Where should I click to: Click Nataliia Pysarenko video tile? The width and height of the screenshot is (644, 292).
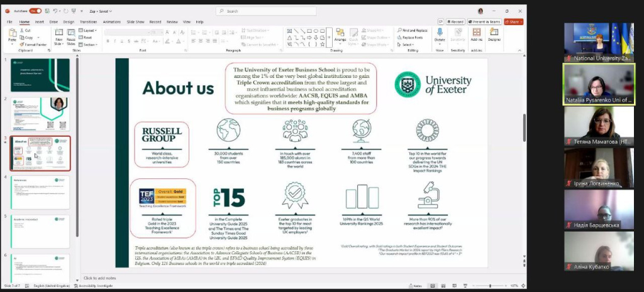tap(599, 84)
